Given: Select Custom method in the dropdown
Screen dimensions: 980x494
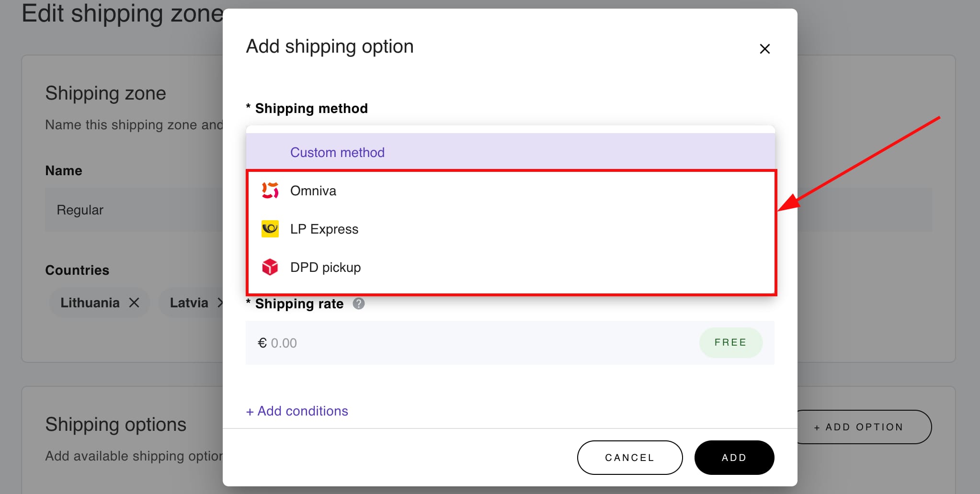Looking at the screenshot, I should (x=337, y=152).
